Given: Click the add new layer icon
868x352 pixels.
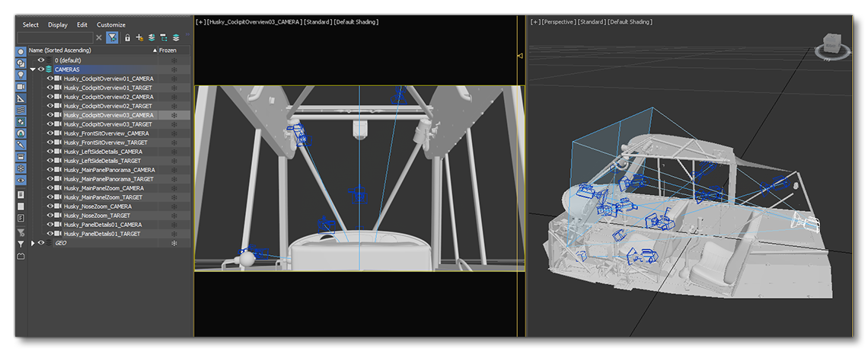Looking at the screenshot, I should 139,37.
